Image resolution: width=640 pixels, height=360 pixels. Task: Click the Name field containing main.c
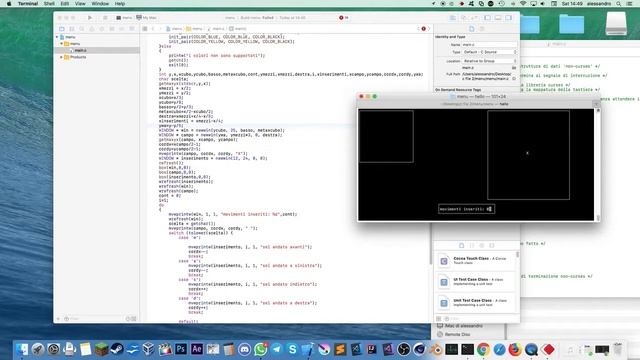[x=489, y=44]
